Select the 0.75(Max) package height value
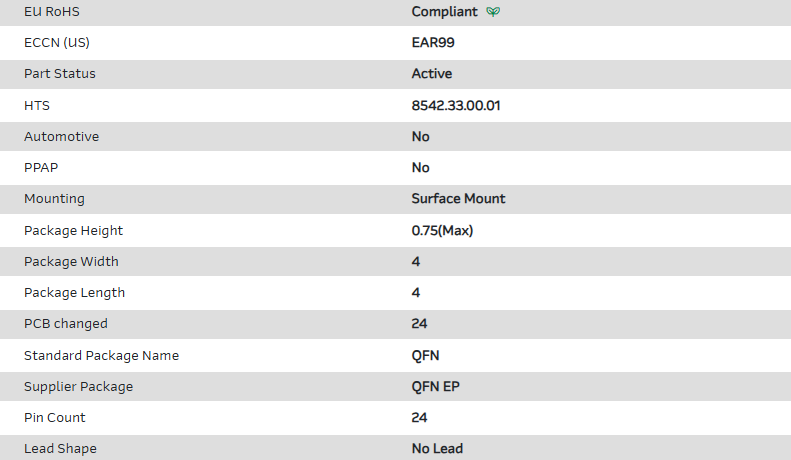Viewport: 791px width, 460px height. click(x=442, y=230)
